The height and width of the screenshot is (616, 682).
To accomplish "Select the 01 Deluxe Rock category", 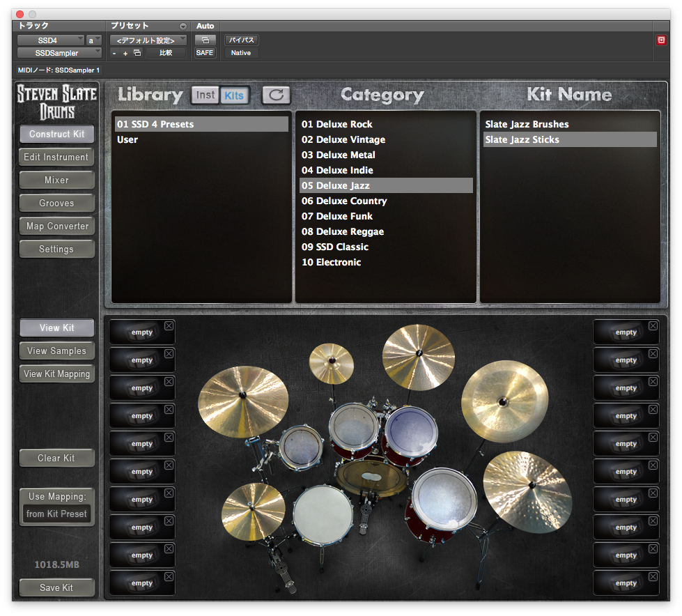I will (386, 124).
